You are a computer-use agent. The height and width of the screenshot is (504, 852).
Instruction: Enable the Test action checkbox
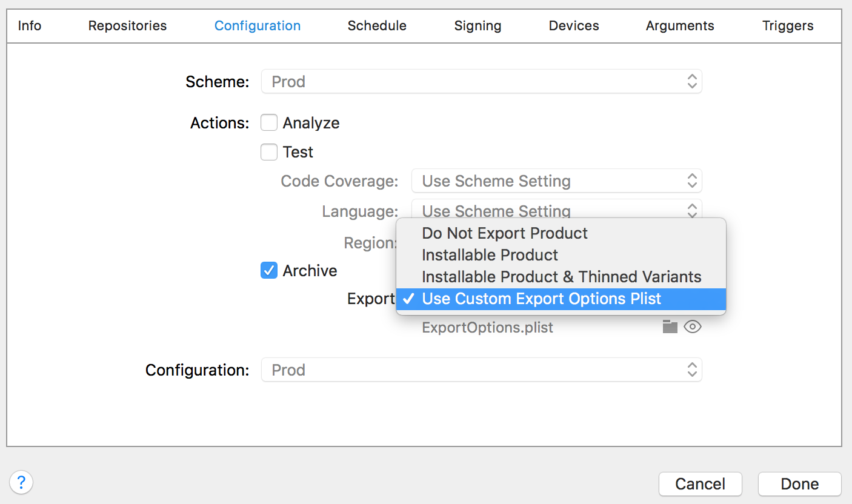click(x=269, y=152)
